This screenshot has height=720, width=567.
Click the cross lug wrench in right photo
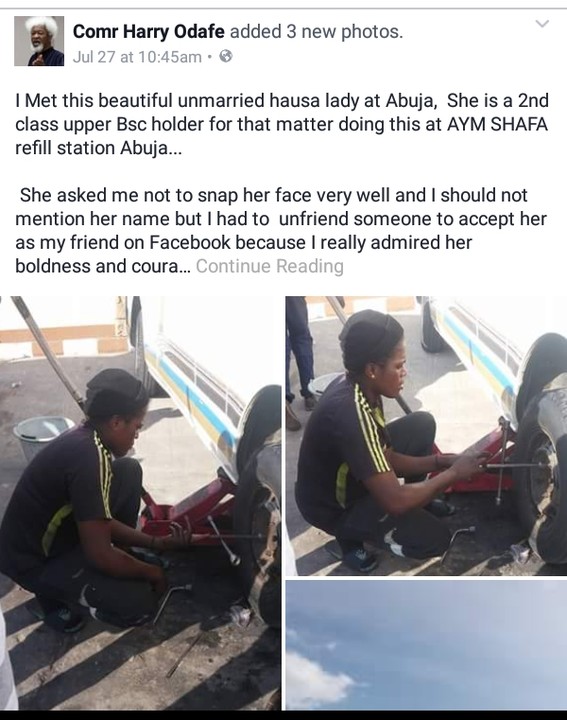point(505,464)
